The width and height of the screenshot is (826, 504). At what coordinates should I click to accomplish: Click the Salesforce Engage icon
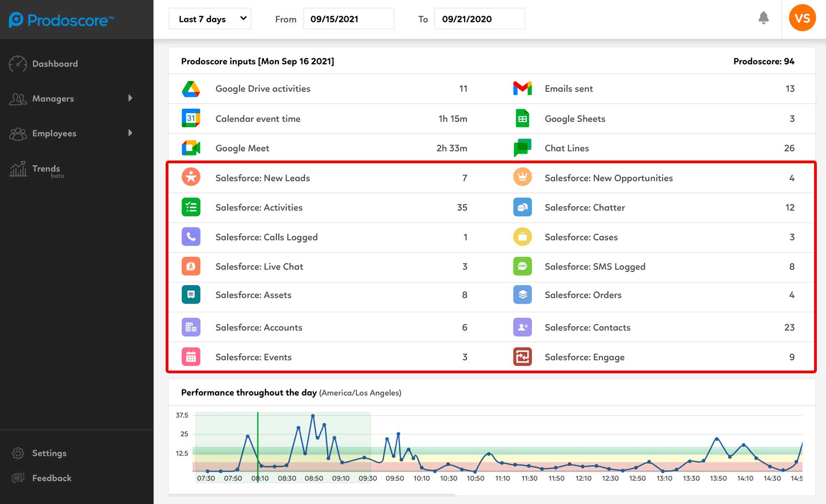(x=522, y=357)
